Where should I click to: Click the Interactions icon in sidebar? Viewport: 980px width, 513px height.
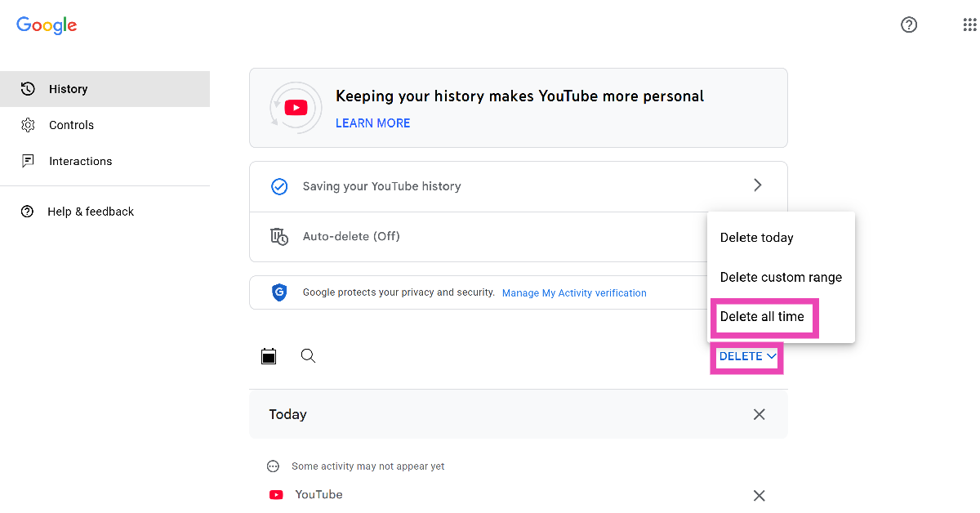pyautogui.click(x=28, y=161)
